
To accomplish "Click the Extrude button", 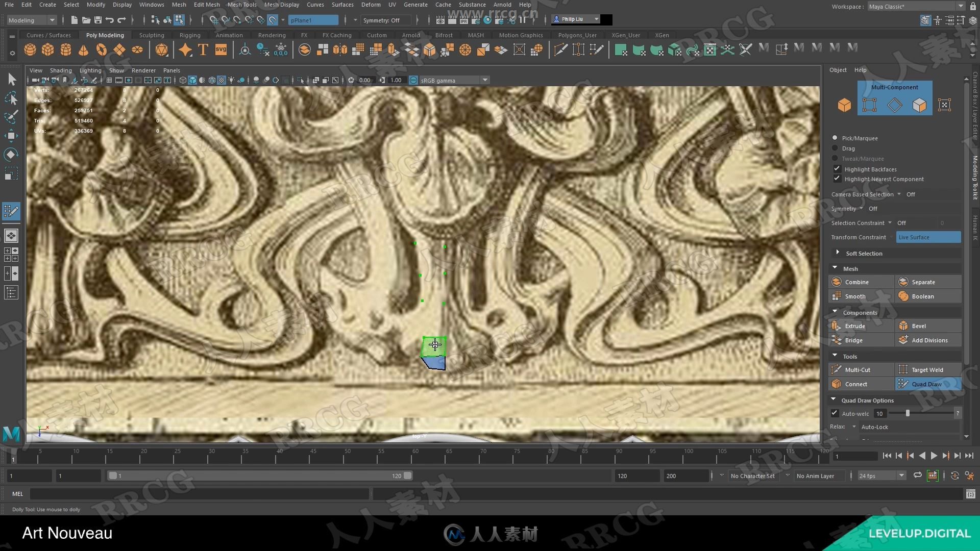I will [x=861, y=325].
